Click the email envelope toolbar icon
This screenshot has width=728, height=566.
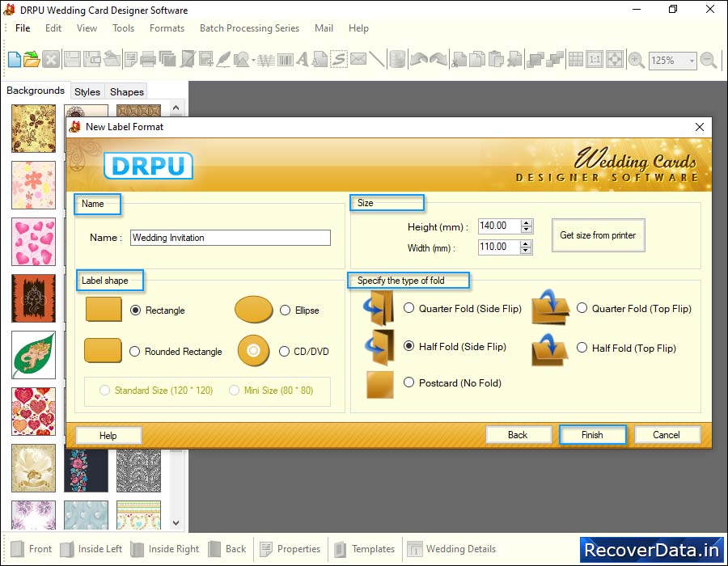tap(358, 59)
